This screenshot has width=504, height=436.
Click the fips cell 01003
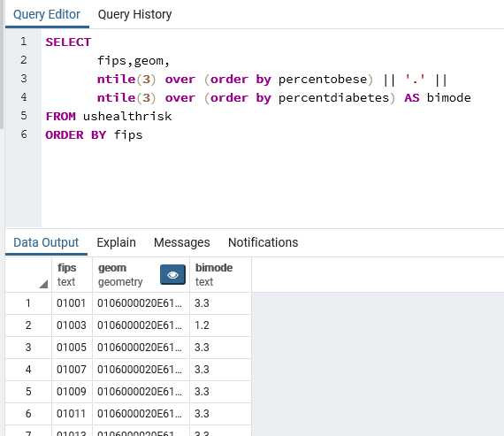pyautogui.click(x=72, y=325)
